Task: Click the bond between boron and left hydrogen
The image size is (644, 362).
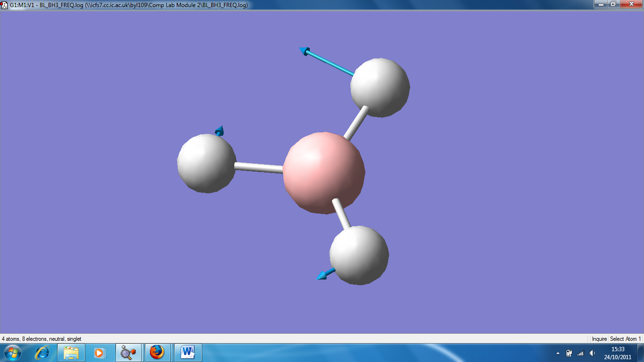Action: (259, 167)
